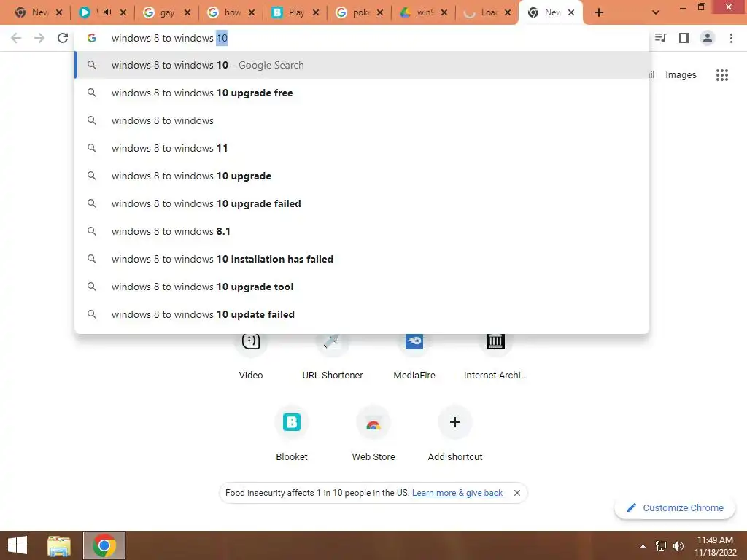The height and width of the screenshot is (560, 747).
Task: Open the 'Learn more & give back' link
Action: click(x=457, y=493)
